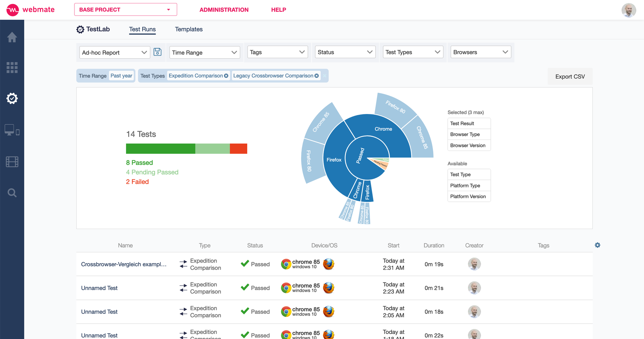This screenshot has height=339, width=644.
Task: Remove Expedition Comparison filter chip
Action: [x=226, y=76]
